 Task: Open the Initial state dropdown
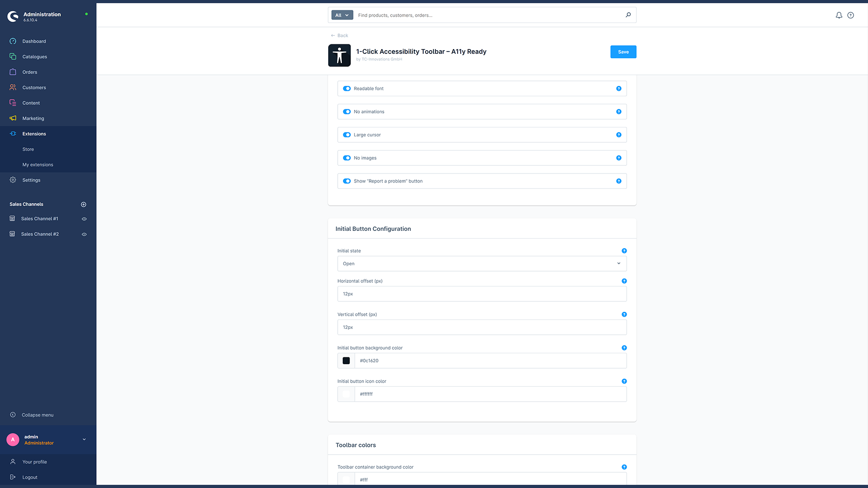click(x=482, y=263)
